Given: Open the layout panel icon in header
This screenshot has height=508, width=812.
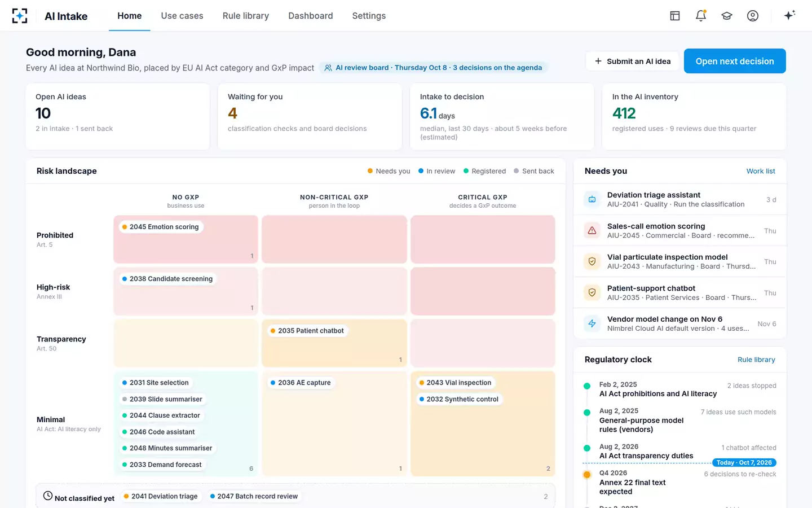Looking at the screenshot, I should 675,16.
